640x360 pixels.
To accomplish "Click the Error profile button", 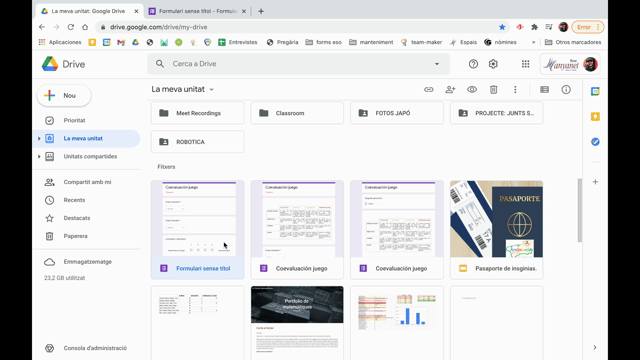I will pos(588,27).
